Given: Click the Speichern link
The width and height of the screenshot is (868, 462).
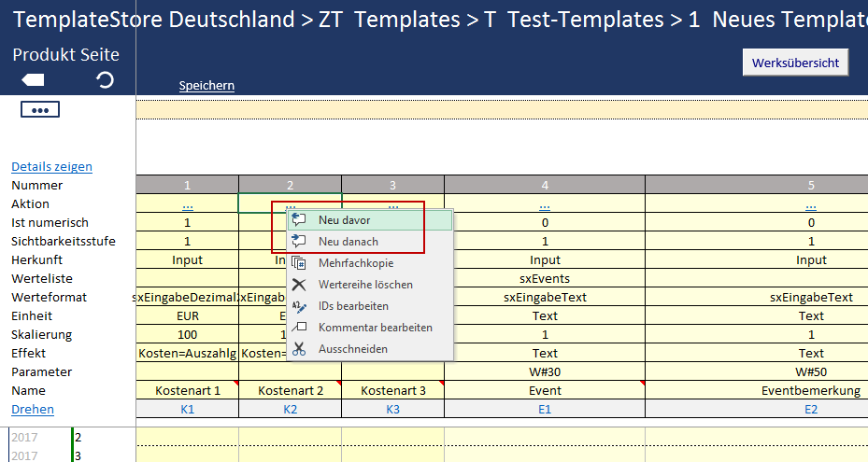Looking at the screenshot, I should tap(206, 86).
